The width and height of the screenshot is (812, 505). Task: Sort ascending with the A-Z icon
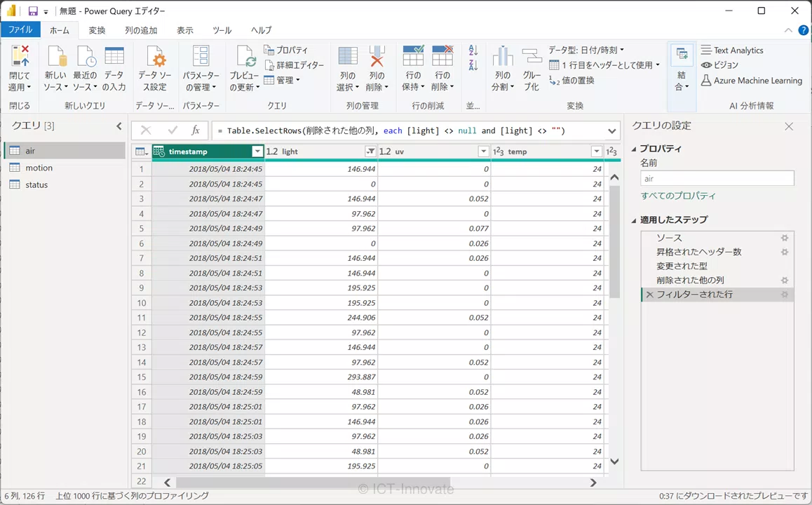pyautogui.click(x=473, y=50)
